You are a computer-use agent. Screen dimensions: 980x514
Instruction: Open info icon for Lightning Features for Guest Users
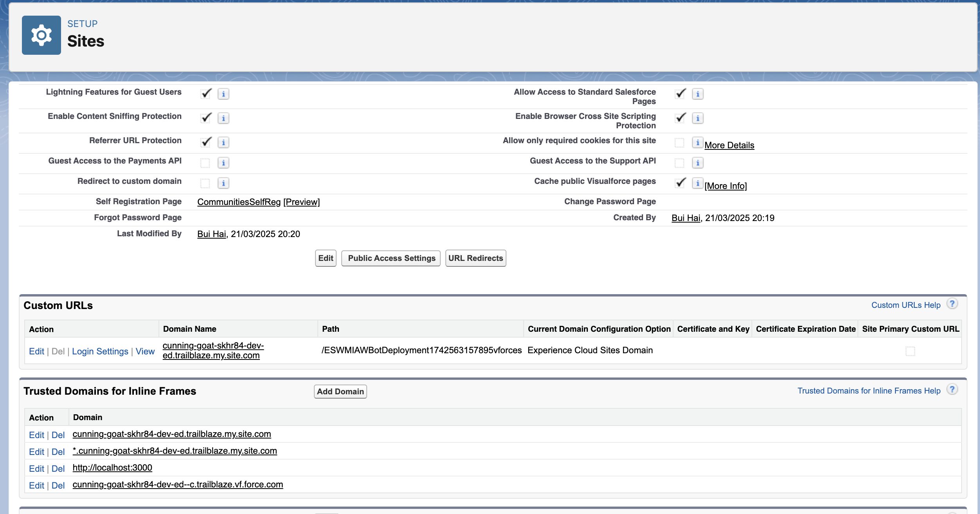click(223, 94)
